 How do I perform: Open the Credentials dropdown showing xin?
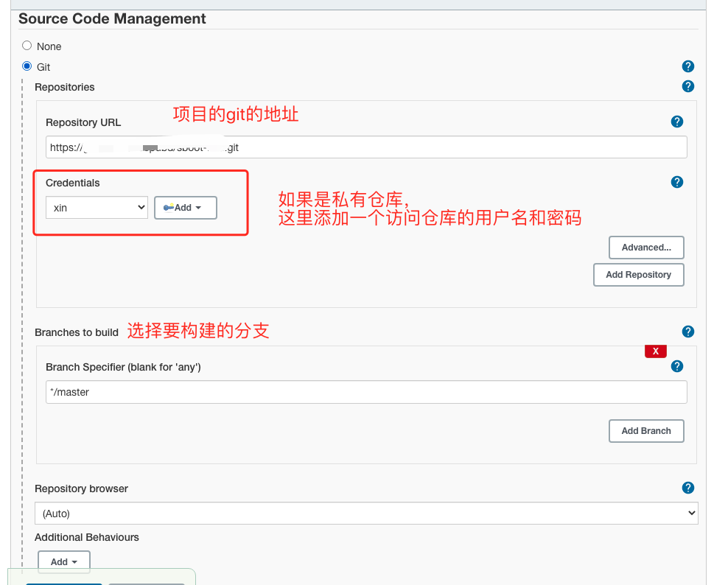click(x=97, y=208)
